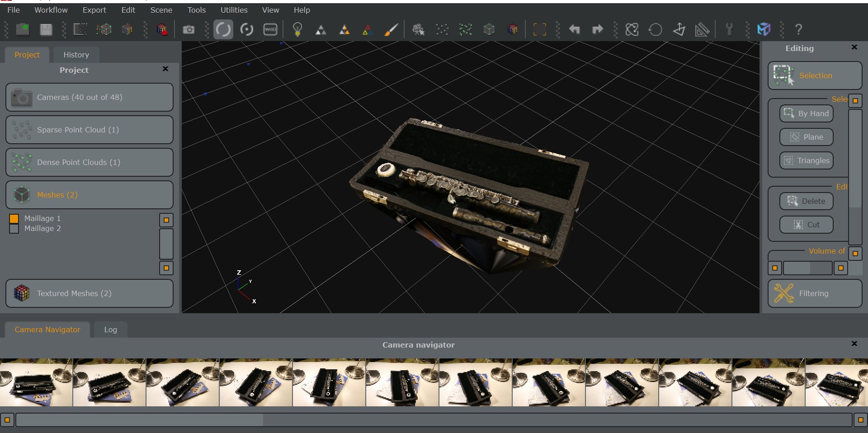Select the WASD navigation mode icon
The width and height of the screenshot is (868, 433).
tap(270, 30)
